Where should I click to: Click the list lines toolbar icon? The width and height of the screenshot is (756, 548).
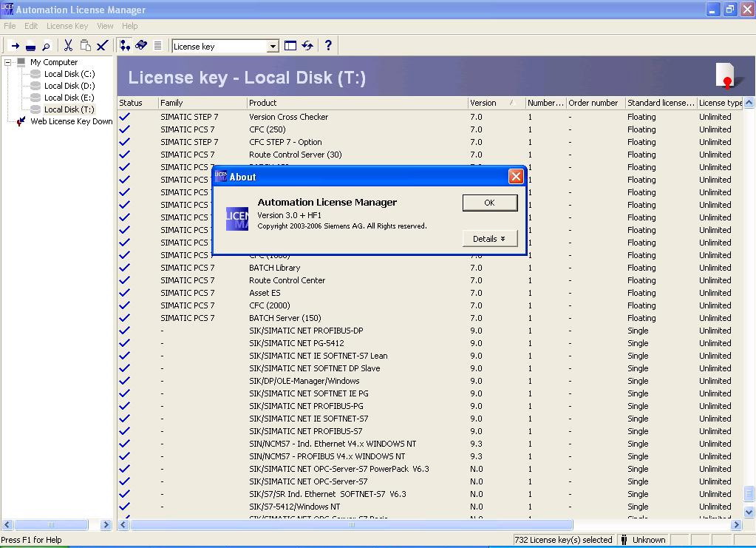click(157, 46)
